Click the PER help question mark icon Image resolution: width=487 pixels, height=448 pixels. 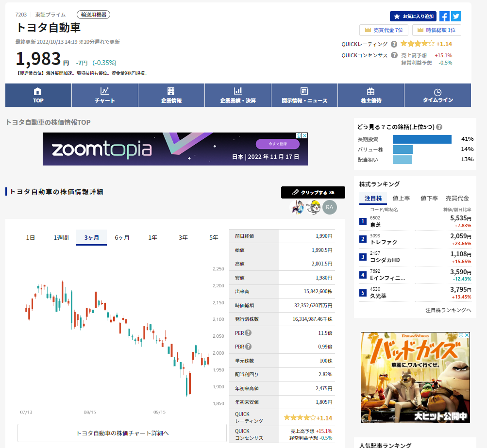(248, 333)
